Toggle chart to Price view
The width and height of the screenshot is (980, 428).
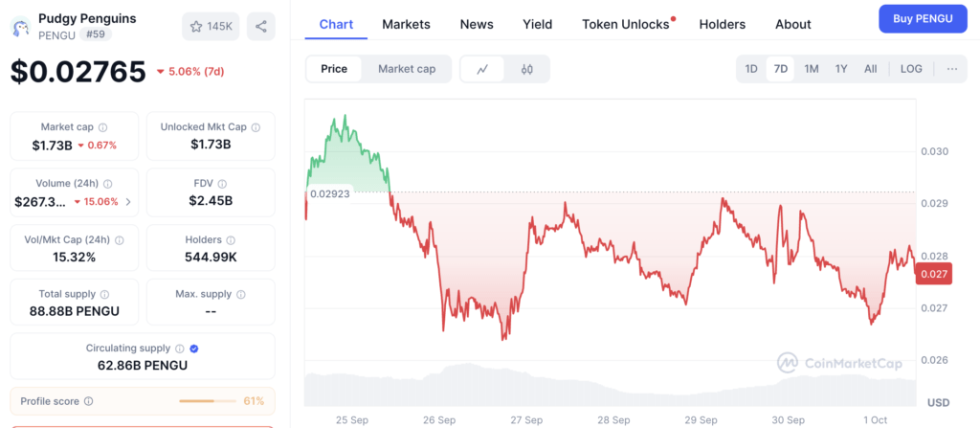click(x=334, y=69)
